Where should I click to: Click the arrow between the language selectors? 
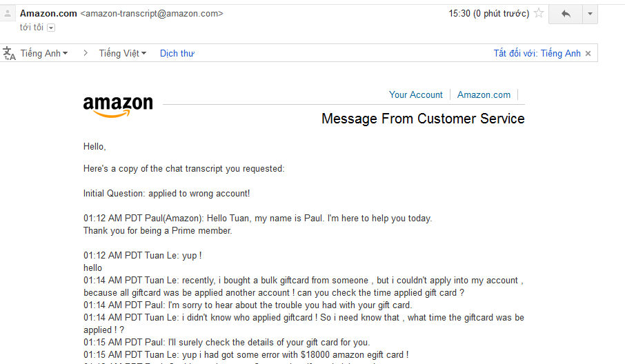[86, 53]
